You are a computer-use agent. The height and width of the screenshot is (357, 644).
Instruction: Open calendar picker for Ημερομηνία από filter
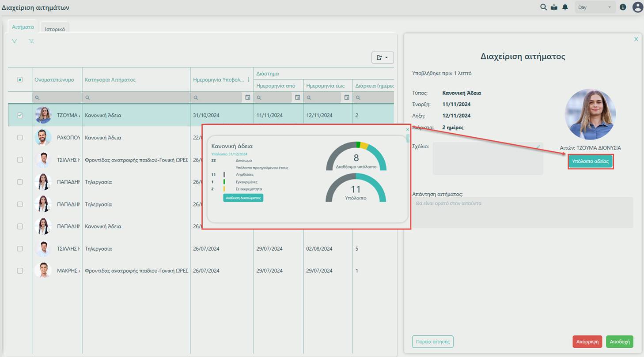click(297, 97)
